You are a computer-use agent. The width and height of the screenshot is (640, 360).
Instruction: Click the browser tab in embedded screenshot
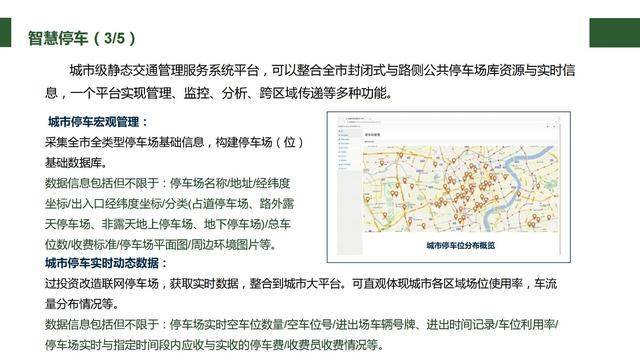coord(355,118)
